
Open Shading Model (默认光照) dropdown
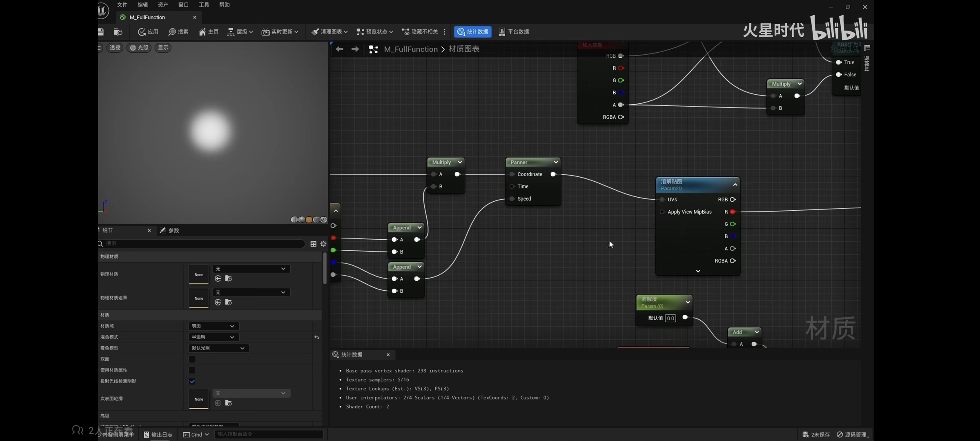pos(218,348)
